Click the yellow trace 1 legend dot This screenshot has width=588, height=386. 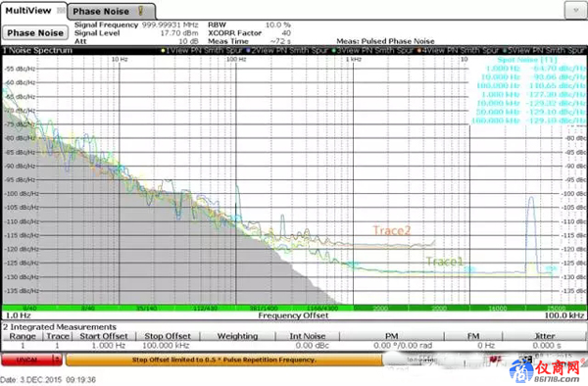pyautogui.click(x=163, y=51)
